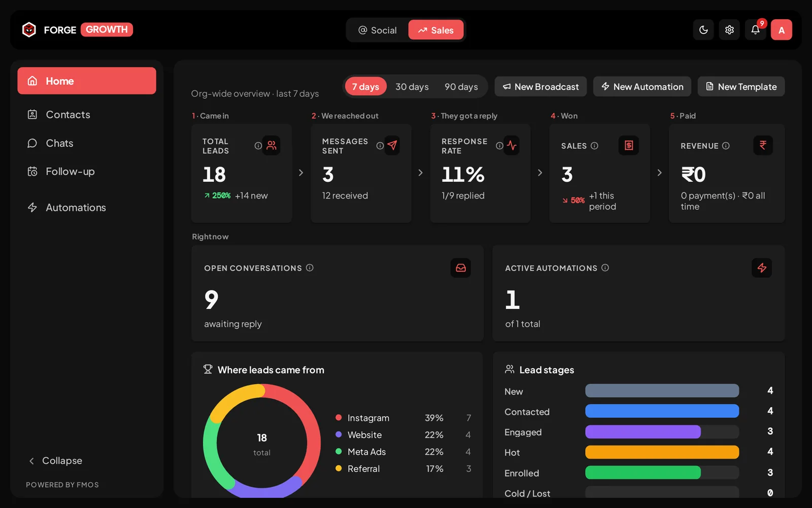Open settings via the gear icon
The image size is (812, 508).
pyautogui.click(x=729, y=30)
